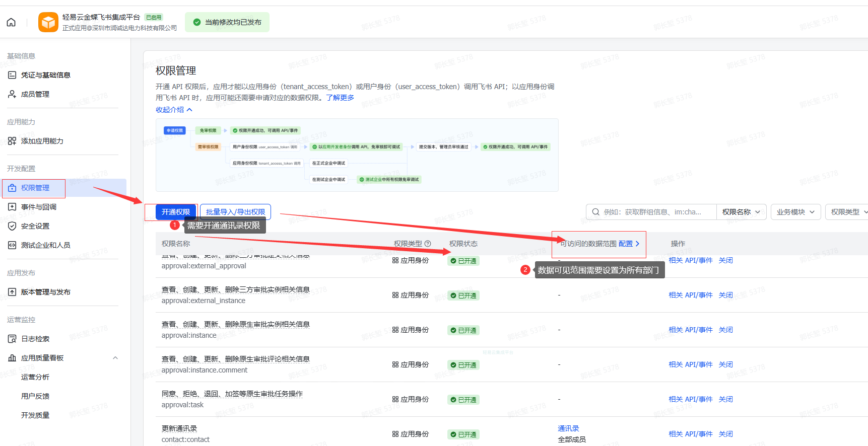Open 凭证与基础信息 page
The height and width of the screenshot is (446, 868).
click(x=46, y=75)
